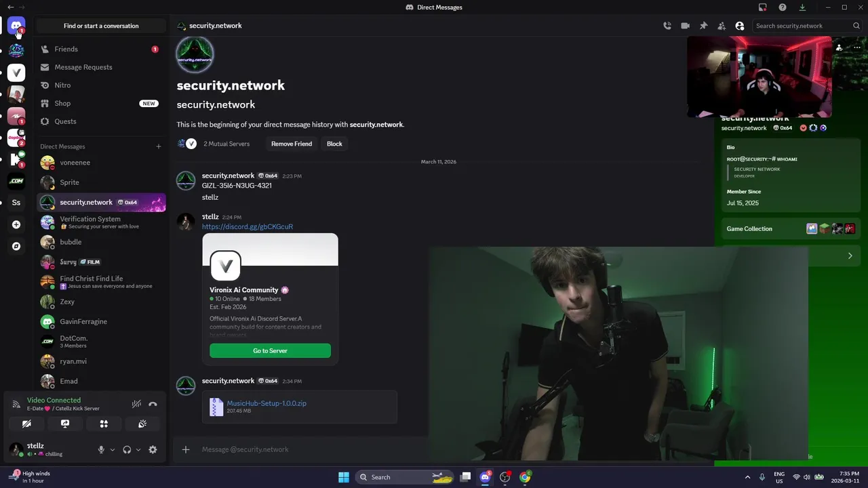Open headphone output options arrow
The height and width of the screenshot is (488, 868).
[138, 449]
